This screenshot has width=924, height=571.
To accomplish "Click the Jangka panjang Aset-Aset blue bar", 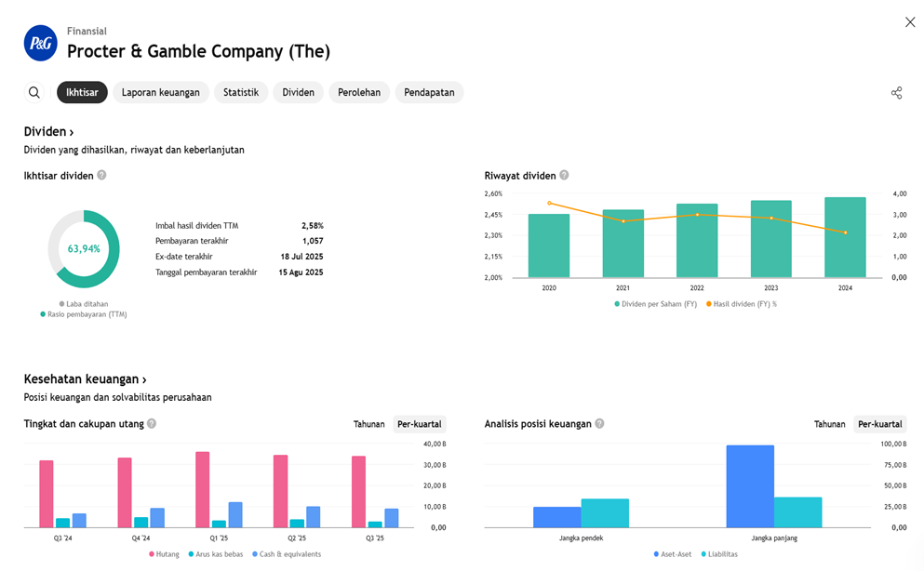I will [x=750, y=486].
